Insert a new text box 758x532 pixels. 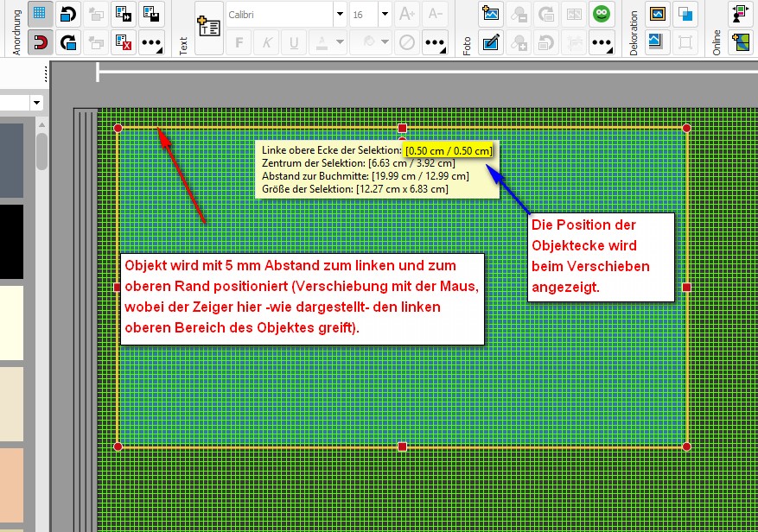(208, 28)
